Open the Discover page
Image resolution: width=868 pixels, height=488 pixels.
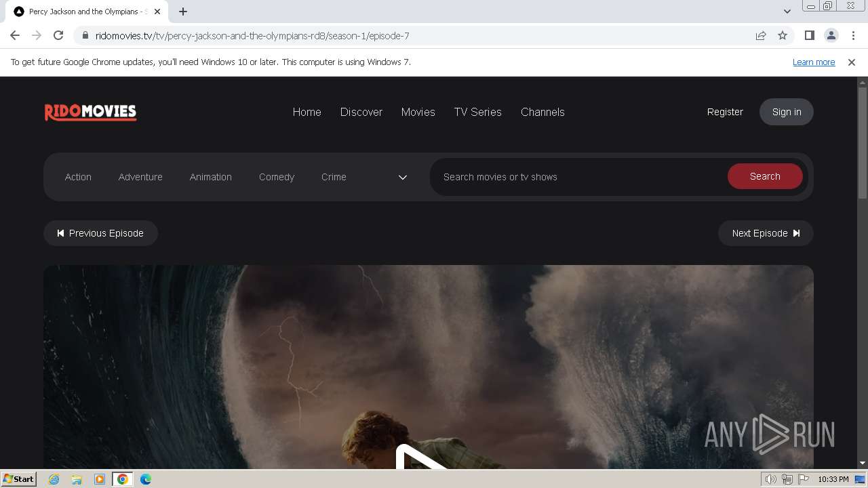[361, 112]
